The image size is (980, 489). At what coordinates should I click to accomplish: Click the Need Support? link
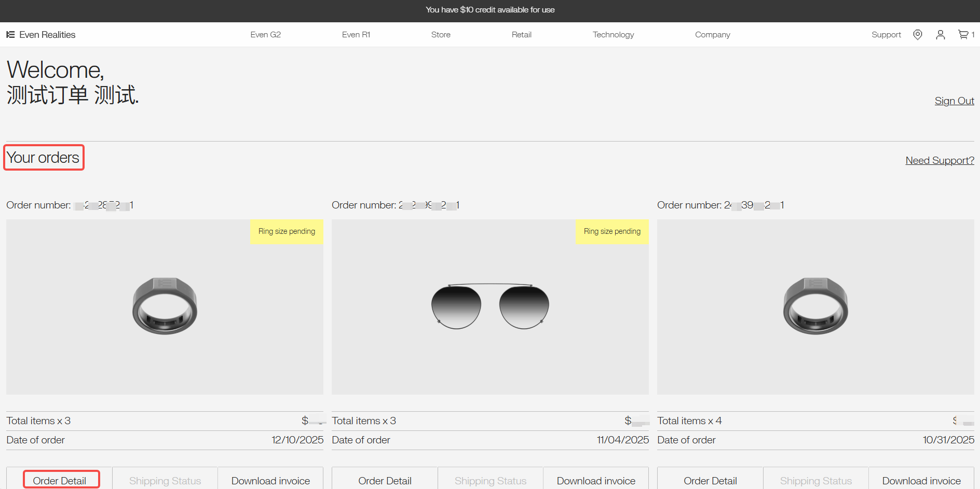click(x=940, y=160)
